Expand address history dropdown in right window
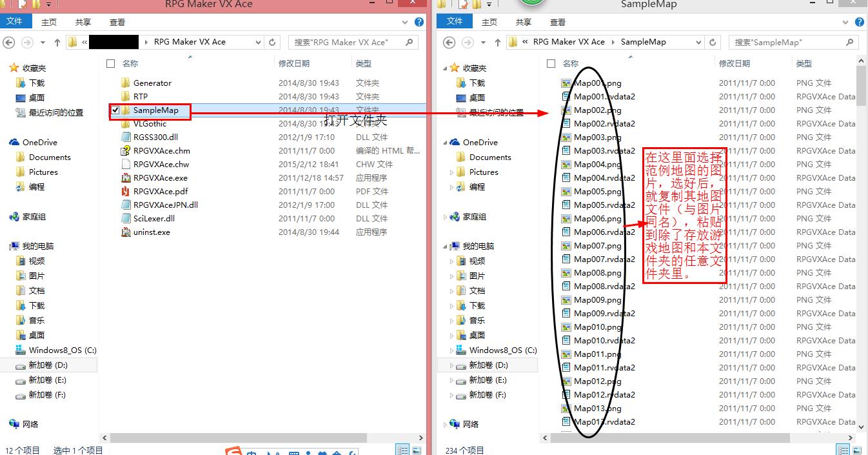 [699, 42]
